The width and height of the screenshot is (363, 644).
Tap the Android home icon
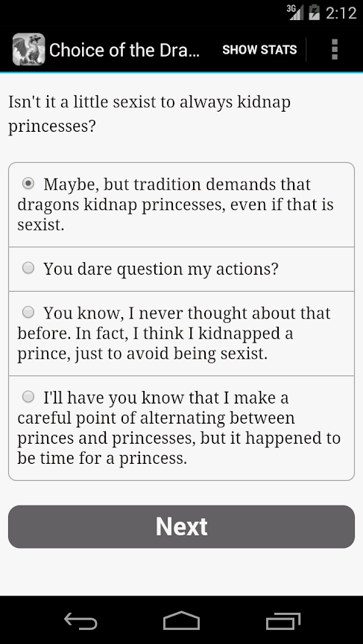pyautogui.click(x=181, y=620)
